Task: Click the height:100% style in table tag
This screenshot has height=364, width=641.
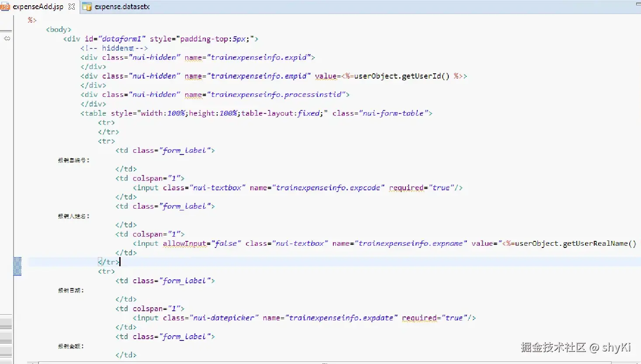Action: tap(214, 113)
